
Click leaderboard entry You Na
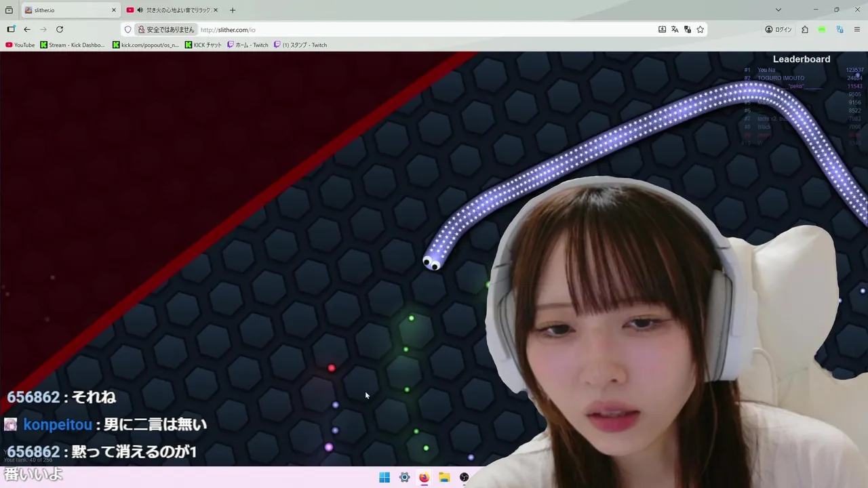pyautogui.click(x=766, y=70)
